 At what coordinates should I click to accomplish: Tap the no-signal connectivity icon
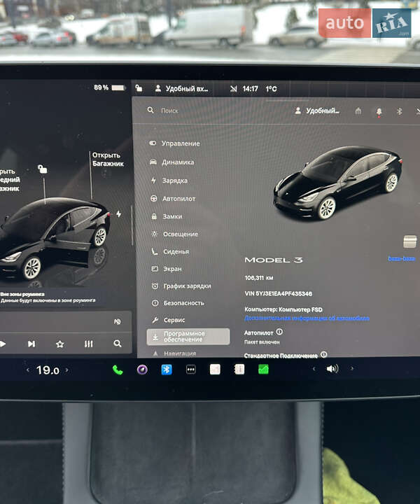pyautogui.click(x=234, y=89)
